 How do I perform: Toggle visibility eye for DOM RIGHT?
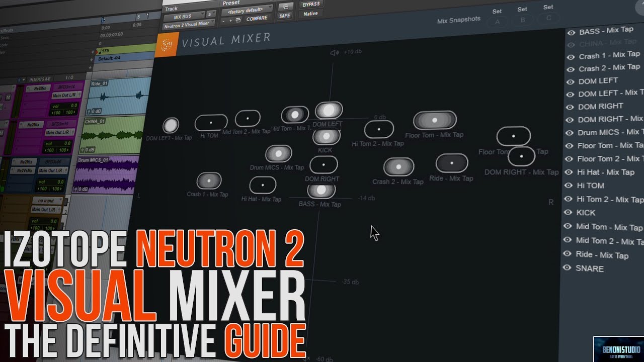pyautogui.click(x=570, y=107)
